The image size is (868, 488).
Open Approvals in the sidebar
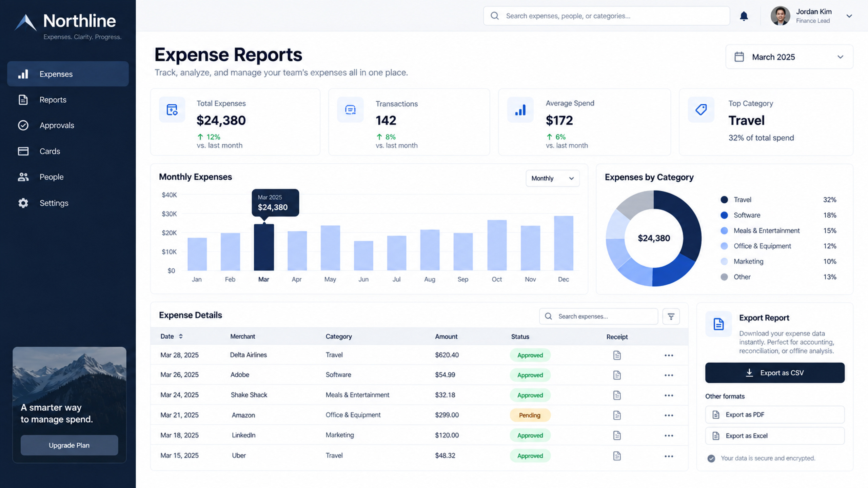pyautogui.click(x=68, y=125)
